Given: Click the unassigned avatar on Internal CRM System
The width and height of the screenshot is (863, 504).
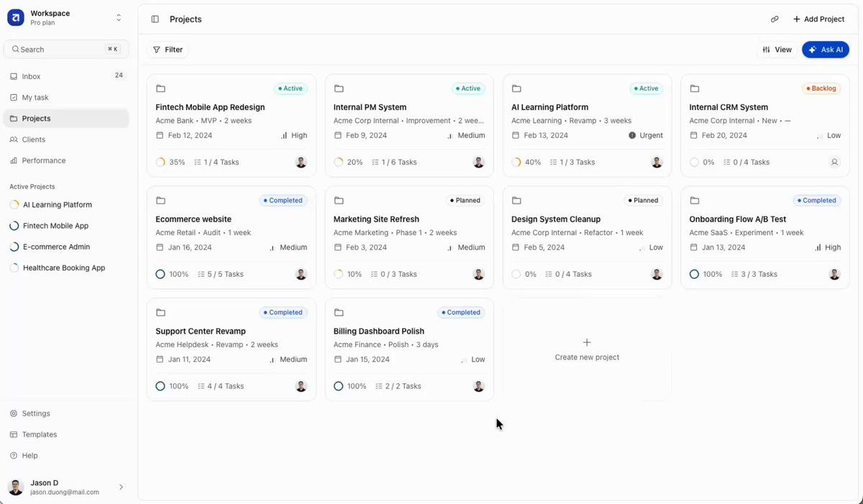Looking at the screenshot, I should 834,162.
